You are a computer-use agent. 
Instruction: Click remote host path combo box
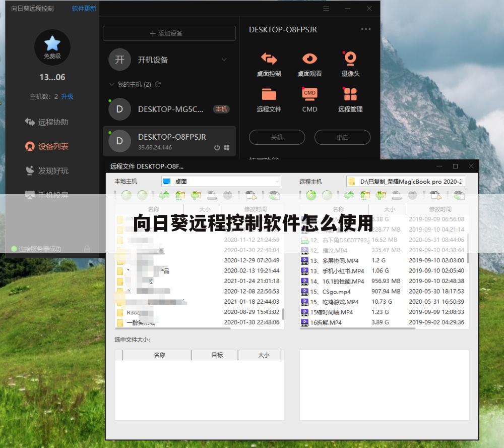point(406,182)
